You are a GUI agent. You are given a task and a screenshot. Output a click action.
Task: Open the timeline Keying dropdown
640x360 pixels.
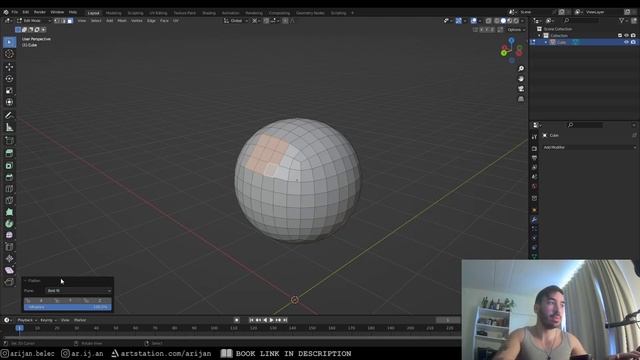[48, 320]
